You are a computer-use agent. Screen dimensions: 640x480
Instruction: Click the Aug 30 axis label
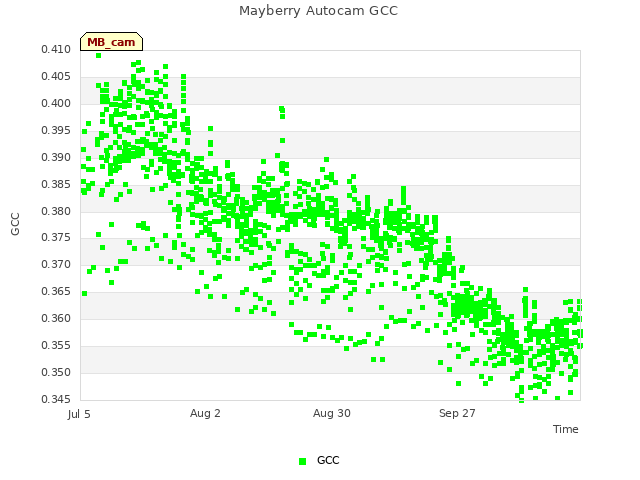331,413
